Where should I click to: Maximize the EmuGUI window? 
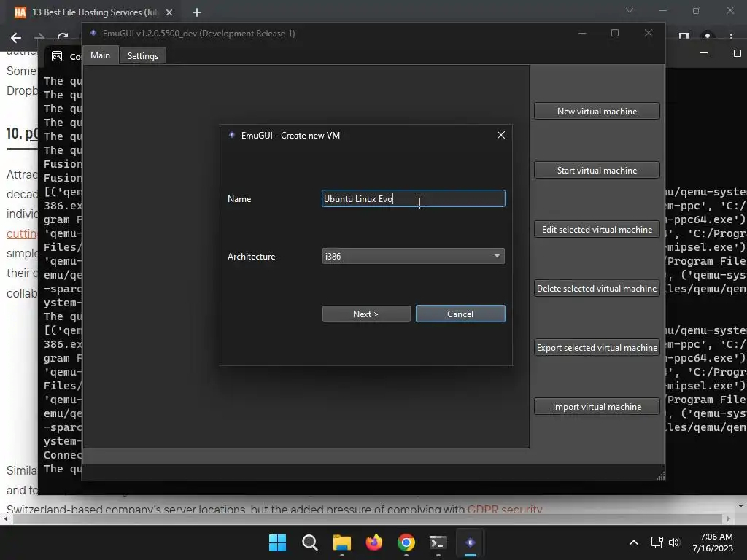click(615, 33)
